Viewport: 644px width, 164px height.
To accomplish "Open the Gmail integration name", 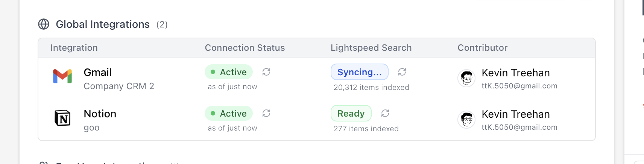I will 97,72.
